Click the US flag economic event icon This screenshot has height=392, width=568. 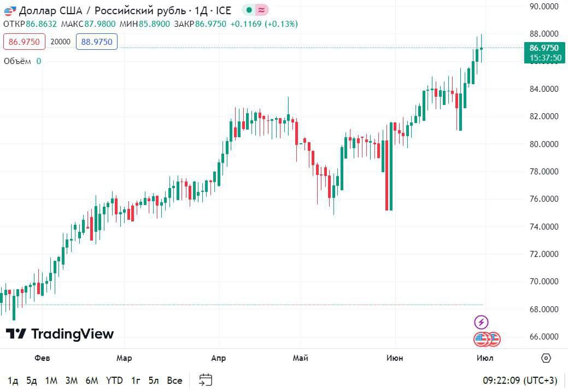pos(482,340)
